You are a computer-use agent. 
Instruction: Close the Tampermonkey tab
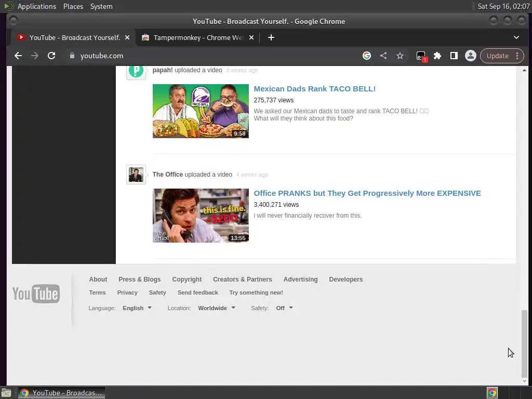coord(251,37)
